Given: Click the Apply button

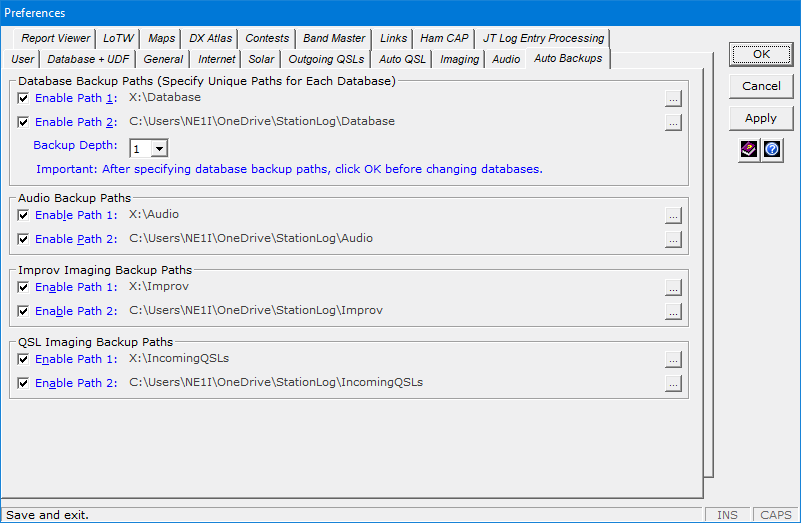Looking at the screenshot, I should (761, 118).
